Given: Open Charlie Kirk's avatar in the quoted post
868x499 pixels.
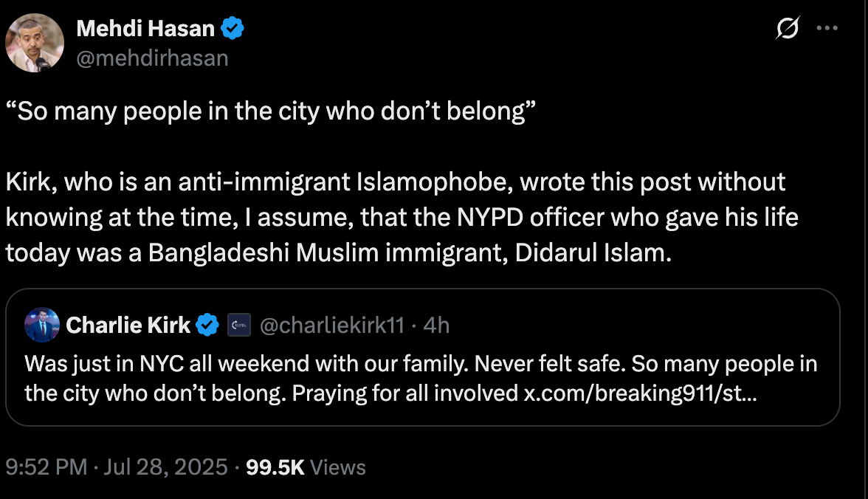Looking at the screenshot, I should (x=43, y=325).
